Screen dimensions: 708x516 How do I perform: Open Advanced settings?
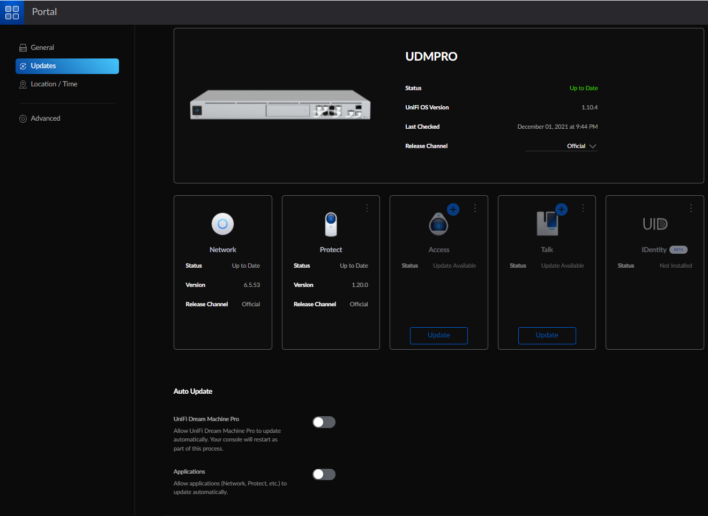(x=45, y=118)
